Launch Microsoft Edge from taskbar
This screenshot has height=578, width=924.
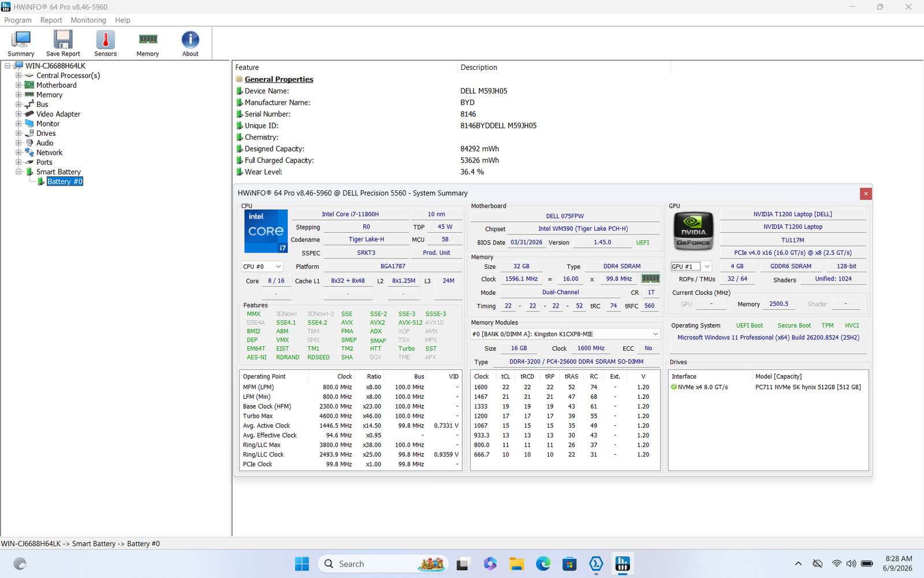(x=543, y=564)
